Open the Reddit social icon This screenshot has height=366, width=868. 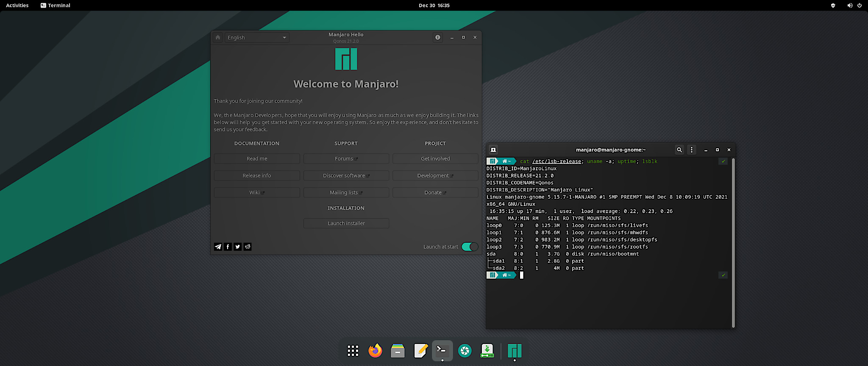coord(248,247)
